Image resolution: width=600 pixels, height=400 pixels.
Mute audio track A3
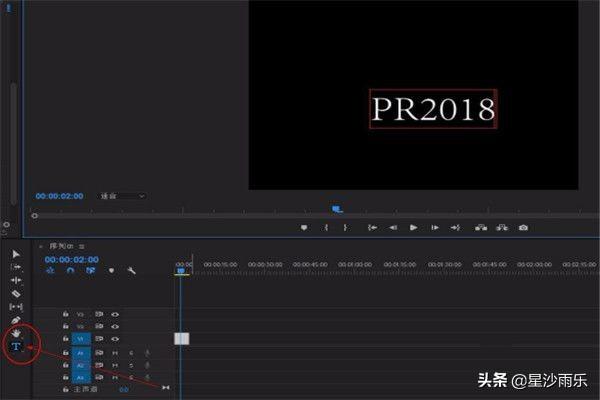(x=115, y=378)
